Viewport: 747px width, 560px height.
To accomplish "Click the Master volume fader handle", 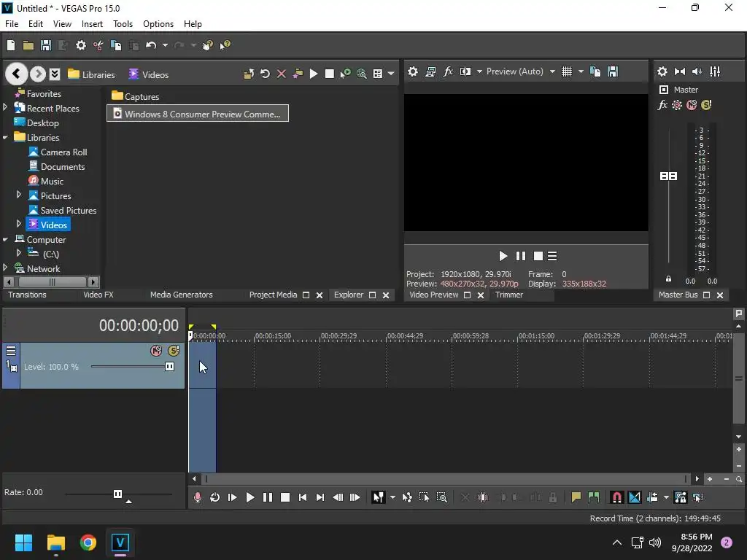I will pyautogui.click(x=668, y=176).
